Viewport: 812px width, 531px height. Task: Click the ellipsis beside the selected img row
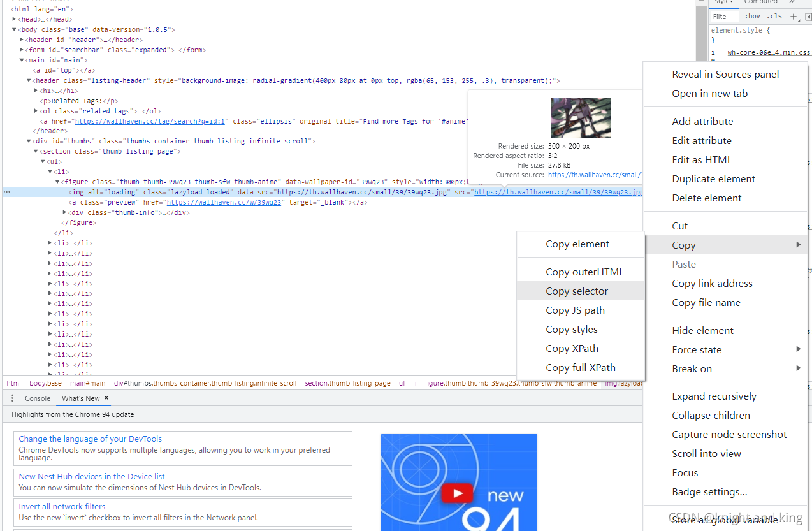point(6,192)
